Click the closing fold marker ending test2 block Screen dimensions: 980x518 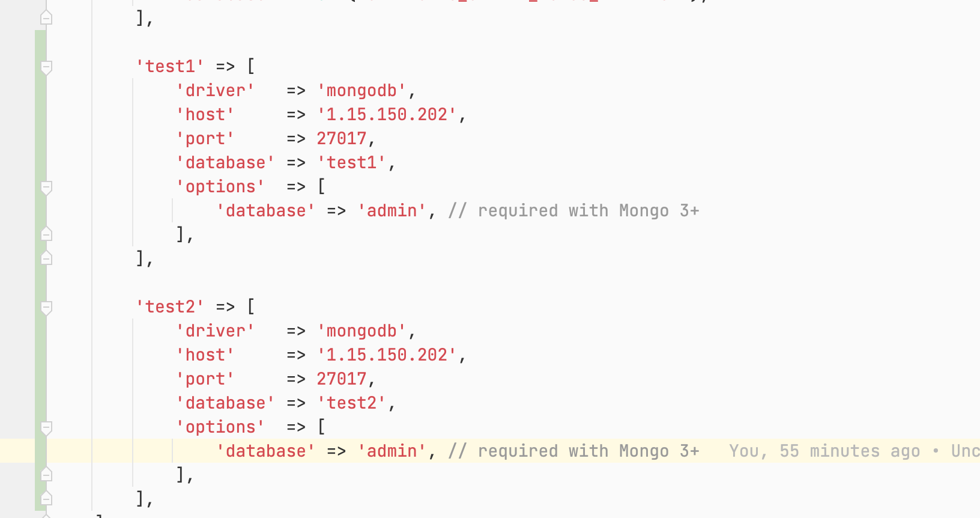click(x=46, y=499)
